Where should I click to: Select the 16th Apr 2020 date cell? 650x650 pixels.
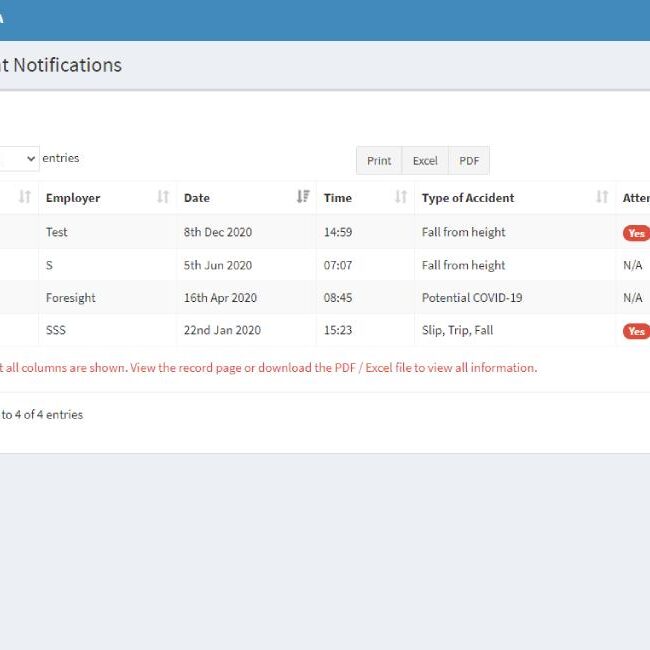(x=220, y=298)
